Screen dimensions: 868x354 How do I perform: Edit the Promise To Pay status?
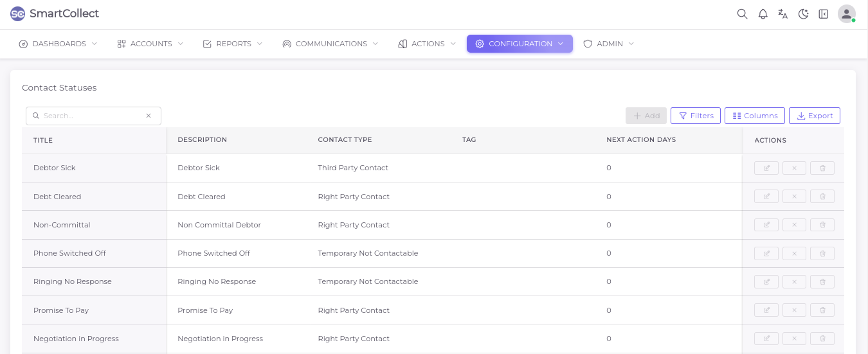(766, 310)
